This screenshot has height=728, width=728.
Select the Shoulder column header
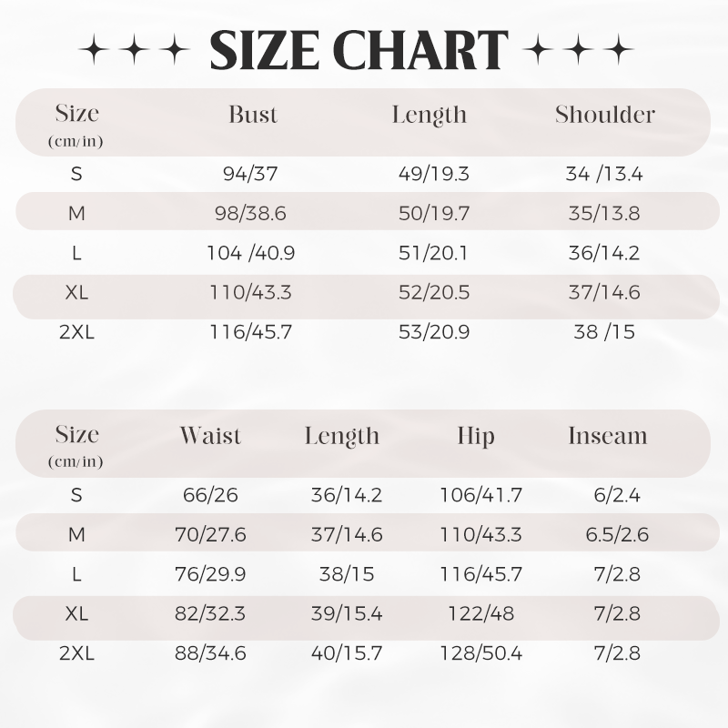pos(605,115)
